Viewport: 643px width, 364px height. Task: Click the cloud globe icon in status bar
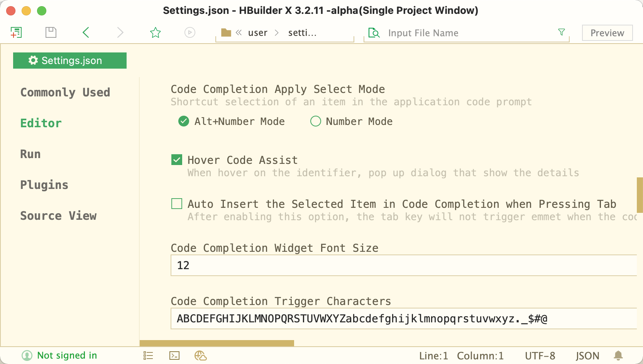pyautogui.click(x=201, y=356)
